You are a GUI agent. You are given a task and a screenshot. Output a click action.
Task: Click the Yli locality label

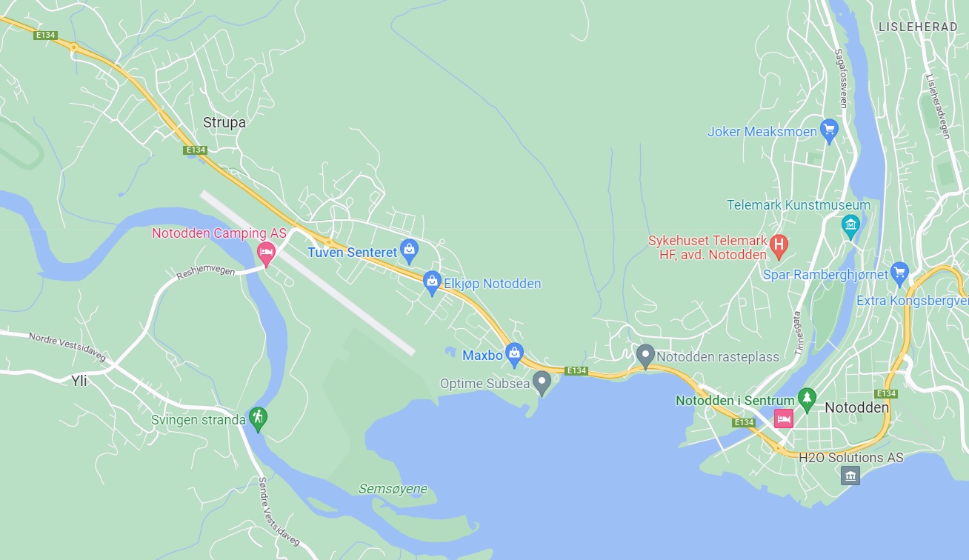coord(79,381)
